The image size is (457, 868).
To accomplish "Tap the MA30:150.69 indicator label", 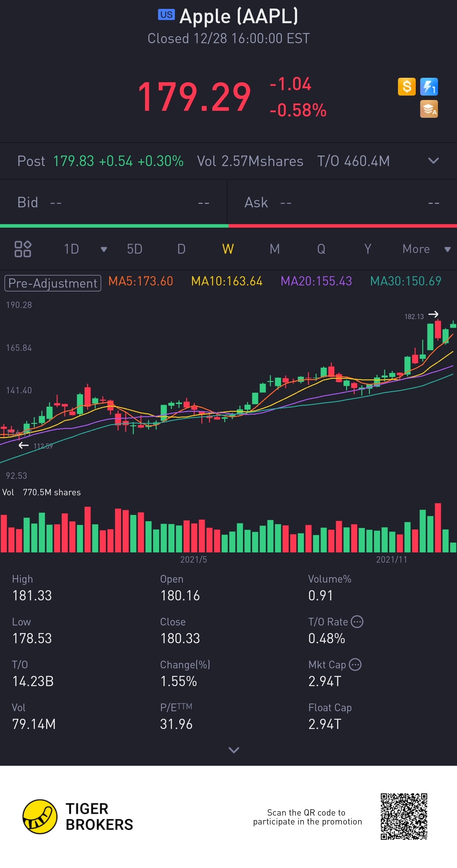I will click(406, 281).
